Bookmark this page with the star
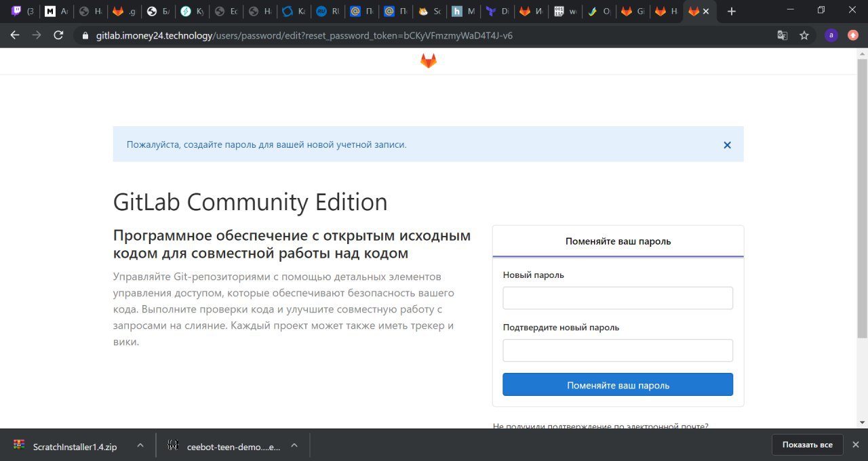Viewport: 868px width, 461px height. pos(804,35)
